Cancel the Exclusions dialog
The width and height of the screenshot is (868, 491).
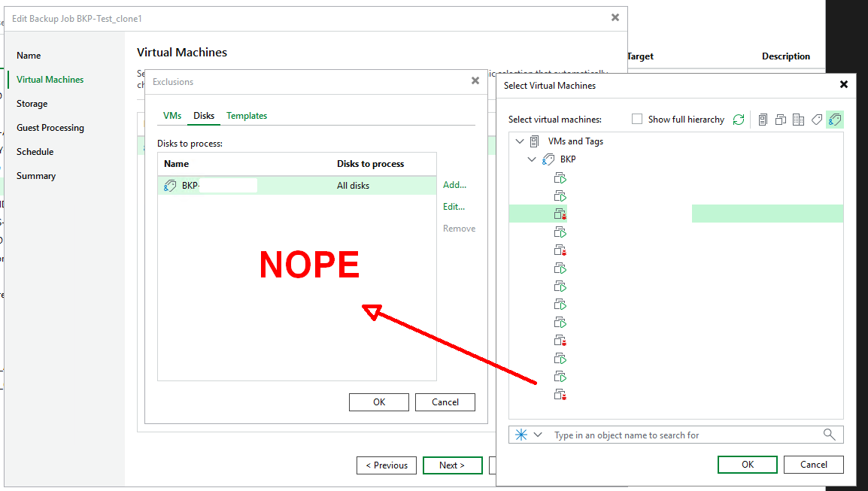coord(445,402)
